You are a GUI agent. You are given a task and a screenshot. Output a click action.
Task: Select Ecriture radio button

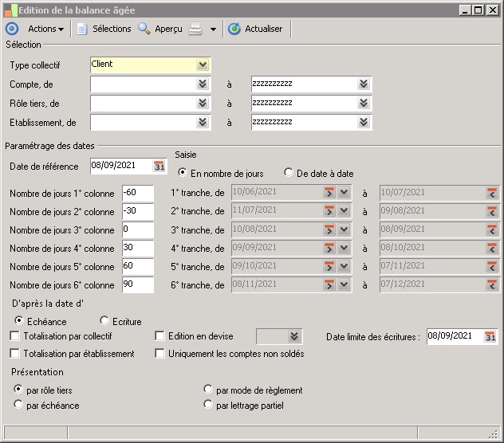pos(104,321)
